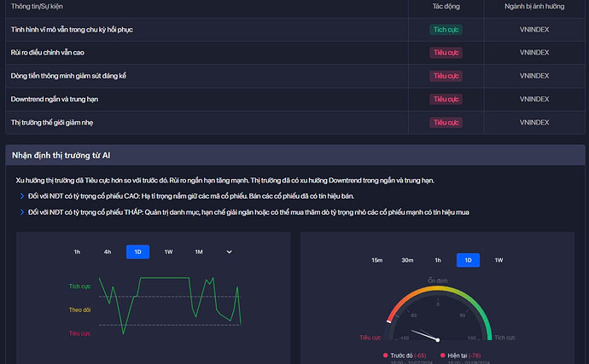Switch line chart to 1M timeframe
This screenshot has width=589, height=364.
click(198, 251)
